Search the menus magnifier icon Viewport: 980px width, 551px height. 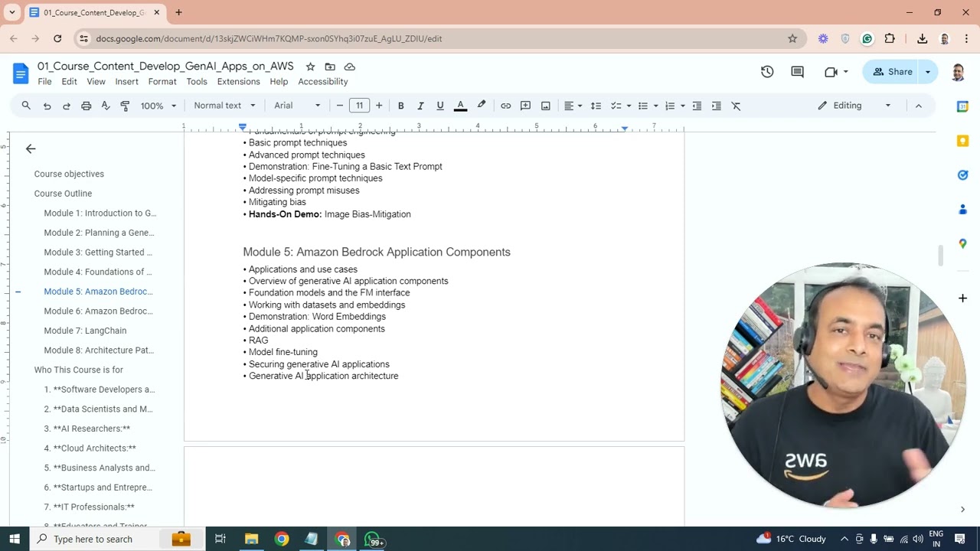(26, 106)
